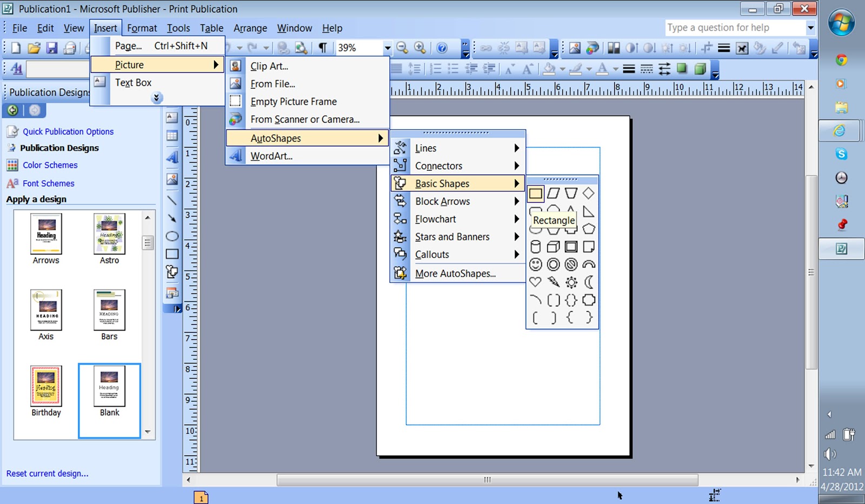Screen dimensions: 865x504
Task: Toggle the 3-D Style on the formatting toolbar
Action: 700,69
